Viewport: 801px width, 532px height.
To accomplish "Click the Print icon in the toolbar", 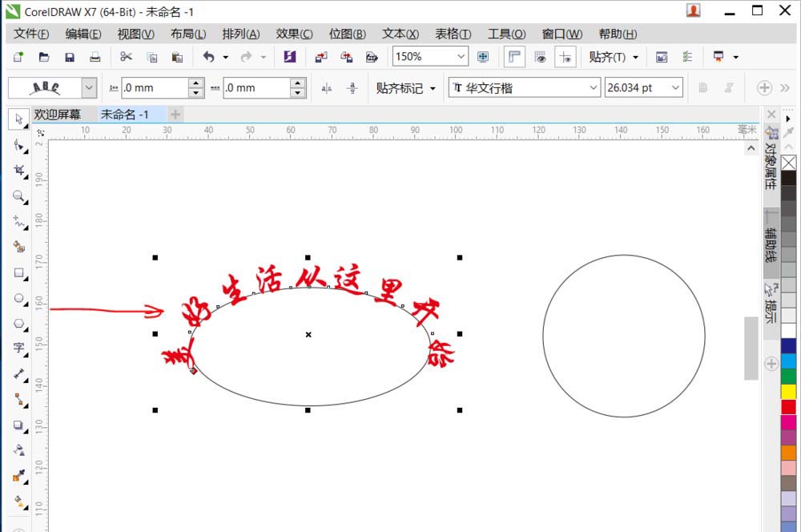I will [95, 56].
